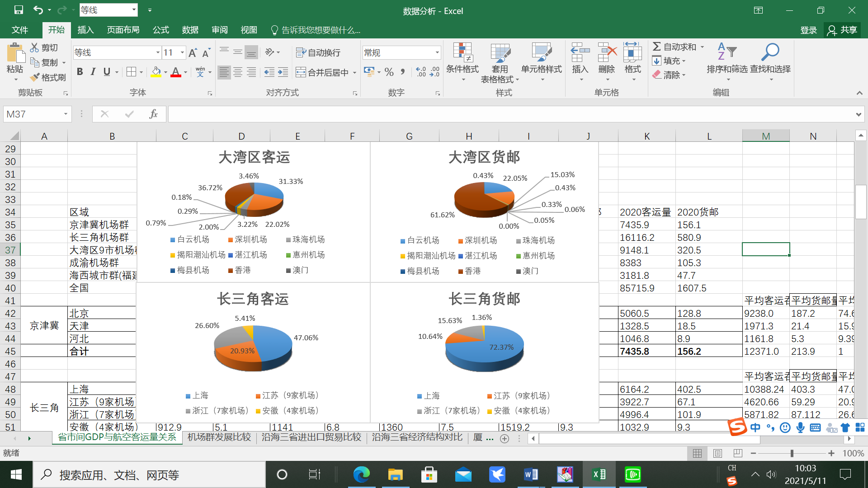
Task: Click the Undo arrow icon
Action: (38, 10)
